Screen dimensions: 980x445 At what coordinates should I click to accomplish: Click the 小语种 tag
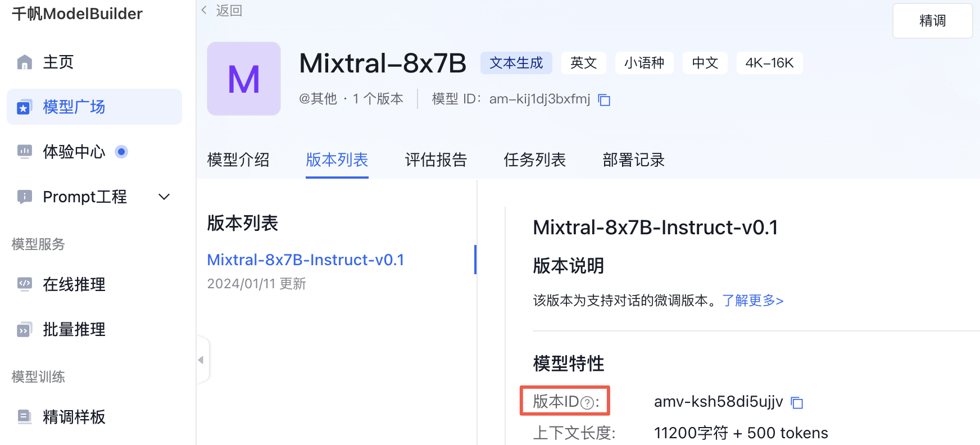pyautogui.click(x=645, y=63)
